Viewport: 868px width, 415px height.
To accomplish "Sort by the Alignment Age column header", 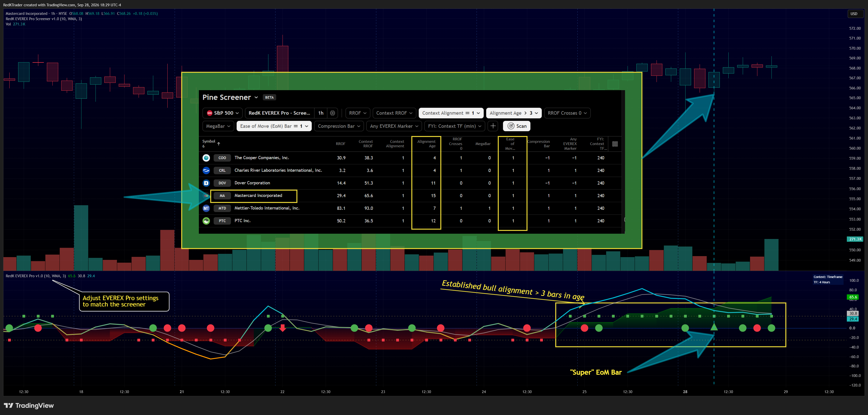I will (x=426, y=144).
